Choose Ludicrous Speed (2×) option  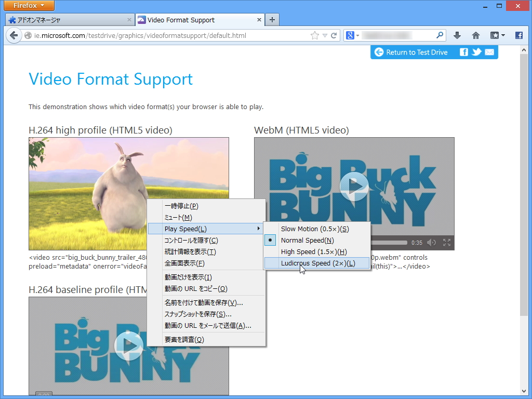pyautogui.click(x=317, y=263)
